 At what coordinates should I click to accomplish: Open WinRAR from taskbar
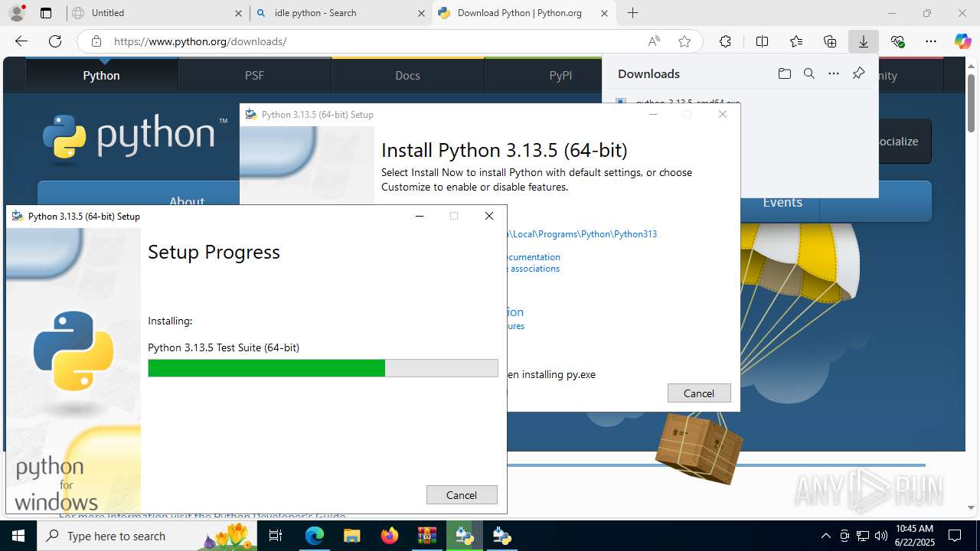[x=426, y=536]
